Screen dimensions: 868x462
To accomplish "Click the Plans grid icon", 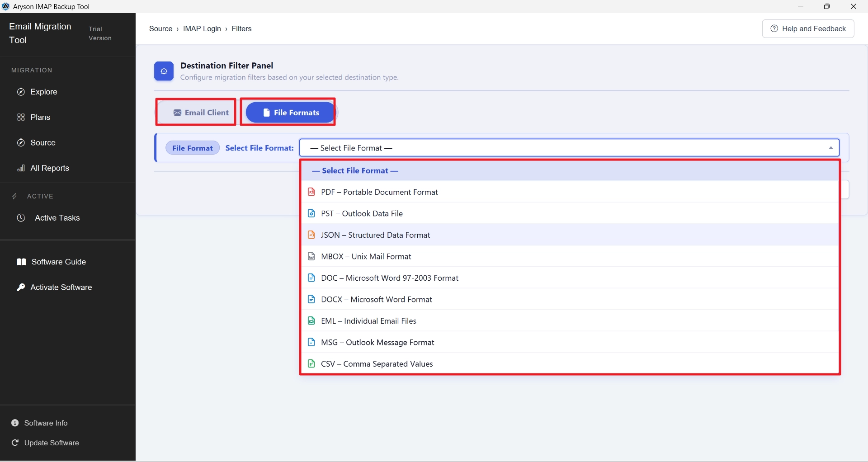I will click(21, 117).
